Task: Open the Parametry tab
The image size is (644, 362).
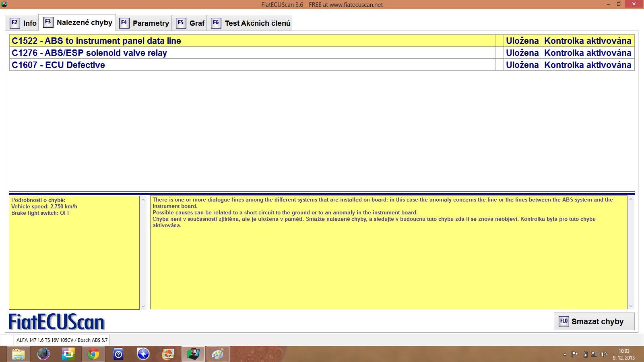Action: coord(145,23)
